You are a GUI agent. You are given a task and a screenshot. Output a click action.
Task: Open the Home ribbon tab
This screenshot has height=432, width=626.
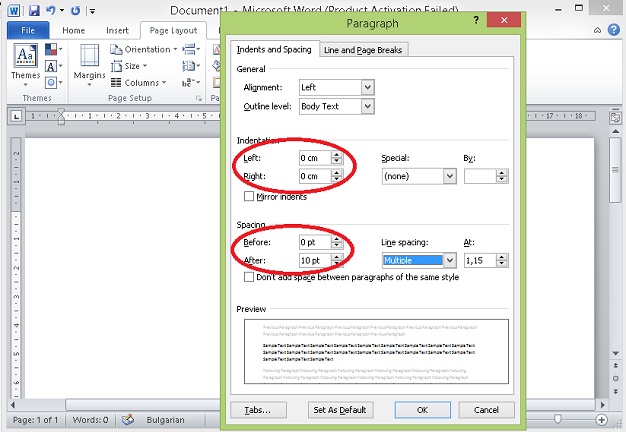pos(73,30)
